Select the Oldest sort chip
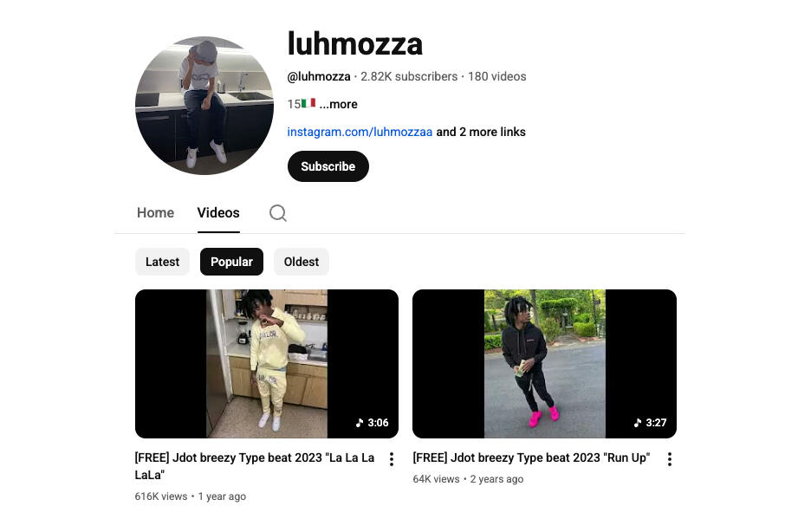The image size is (798, 532). tap(302, 262)
